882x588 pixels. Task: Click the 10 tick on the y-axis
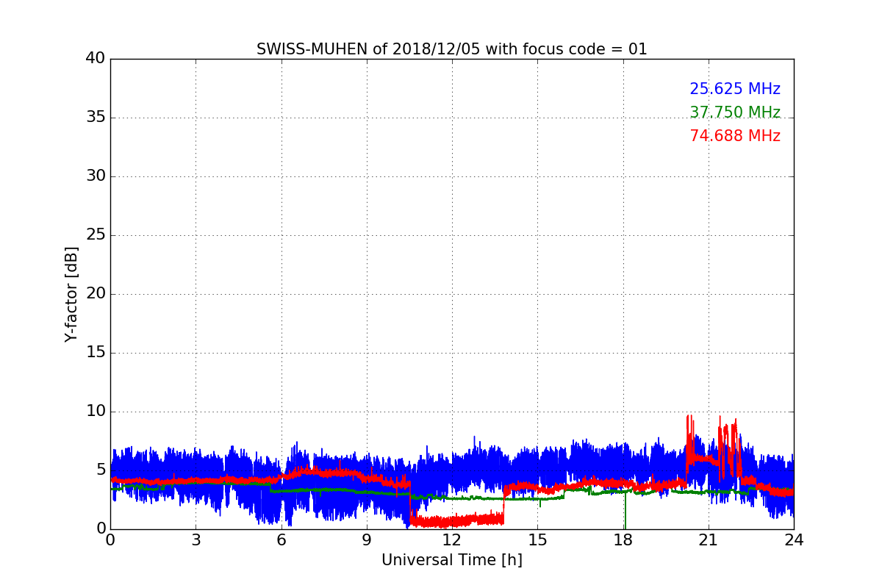tap(95, 412)
